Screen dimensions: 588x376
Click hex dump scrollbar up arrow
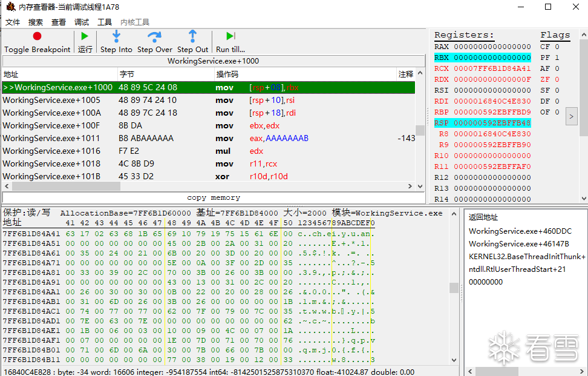454,214
